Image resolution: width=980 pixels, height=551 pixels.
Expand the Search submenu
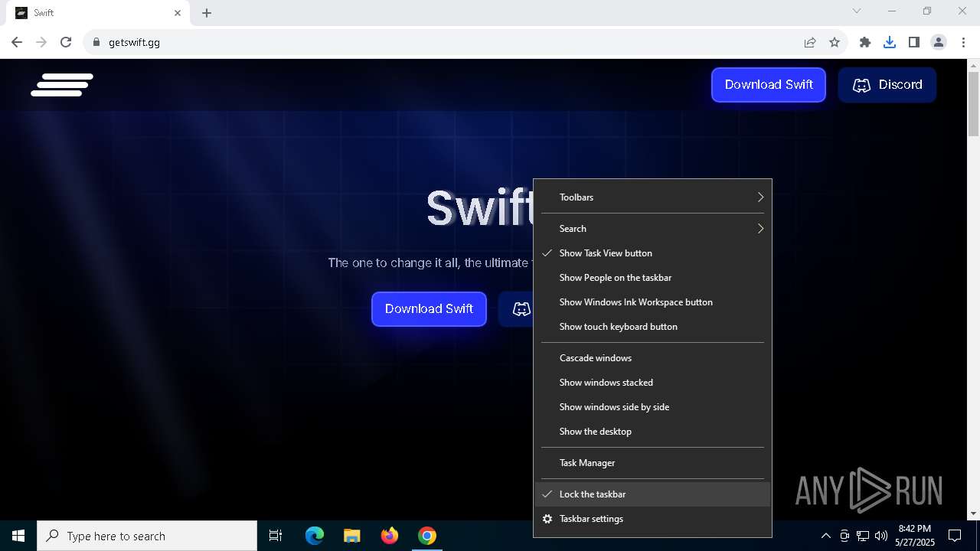click(652, 229)
